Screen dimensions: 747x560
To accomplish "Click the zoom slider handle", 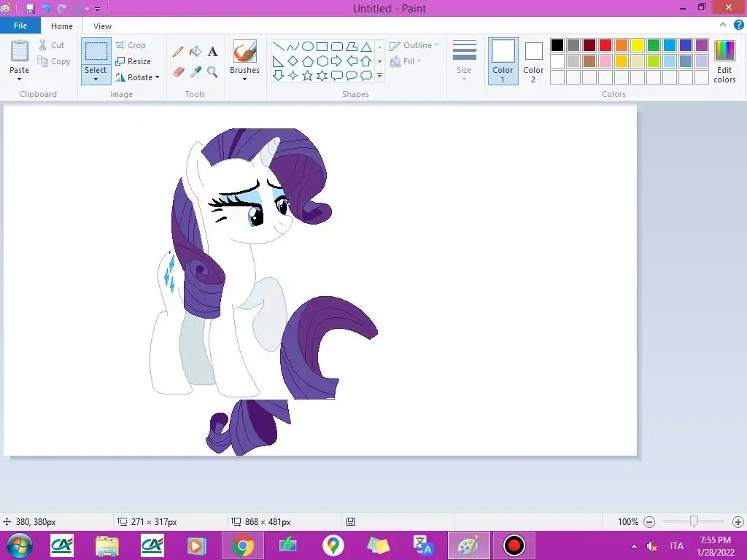I will tap(694, 522).
